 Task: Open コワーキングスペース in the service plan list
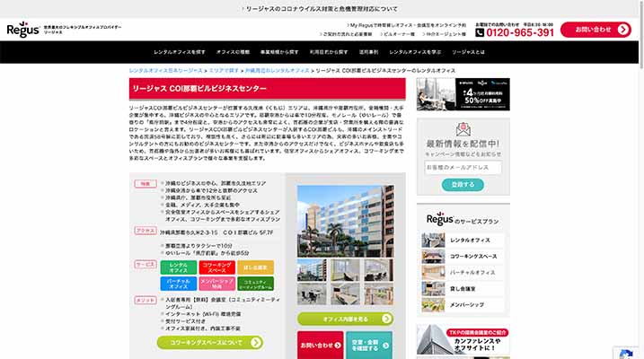coord(463,257)
